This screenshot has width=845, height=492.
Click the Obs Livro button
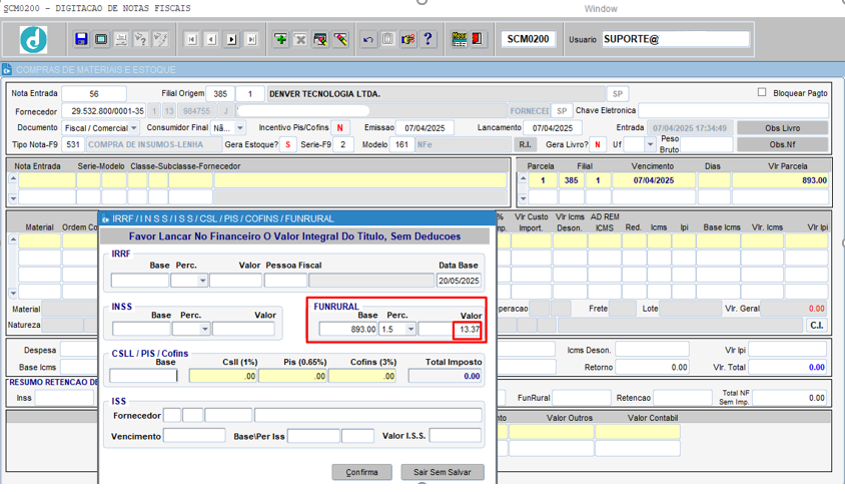tap(782, 128)
